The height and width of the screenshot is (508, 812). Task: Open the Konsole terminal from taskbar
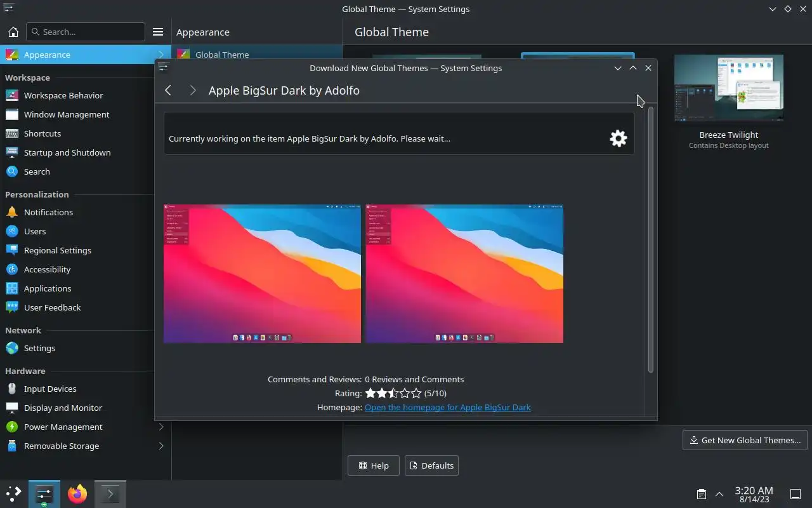pyautogui.click(x=110, y=494)
